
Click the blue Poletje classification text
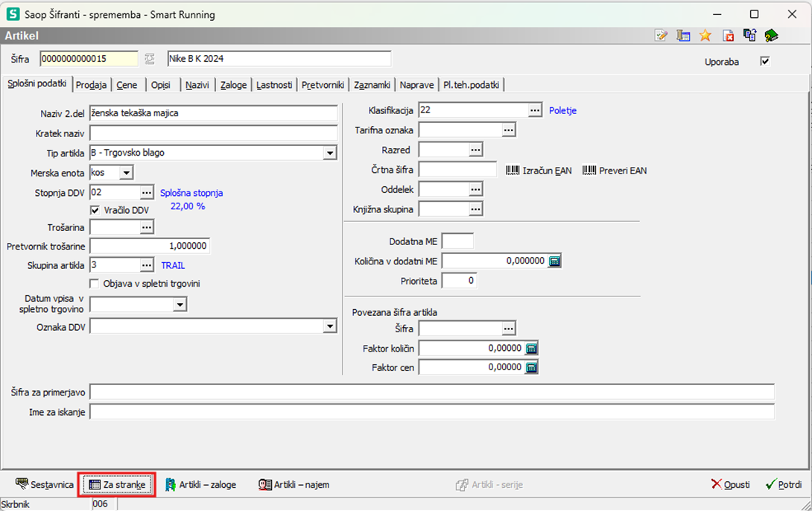click(563, 110)
